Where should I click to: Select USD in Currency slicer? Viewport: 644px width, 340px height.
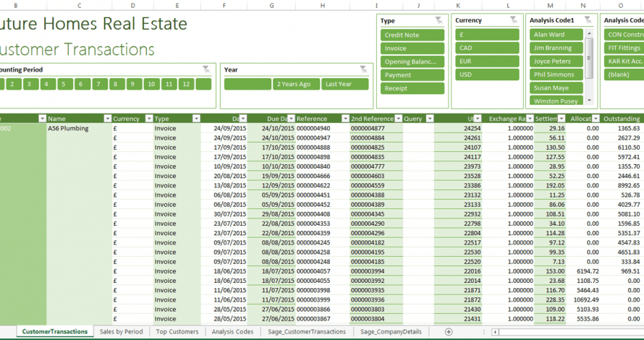(487, 75)
